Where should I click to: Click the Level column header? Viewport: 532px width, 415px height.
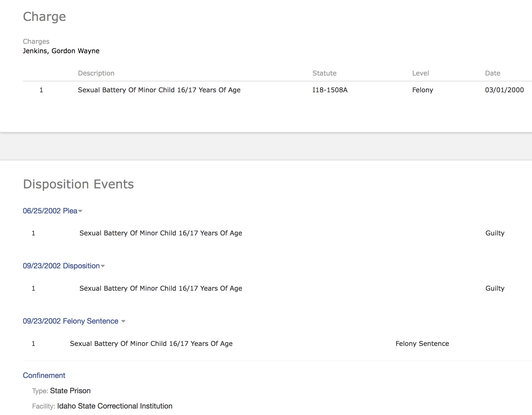(x=420, y=73)
